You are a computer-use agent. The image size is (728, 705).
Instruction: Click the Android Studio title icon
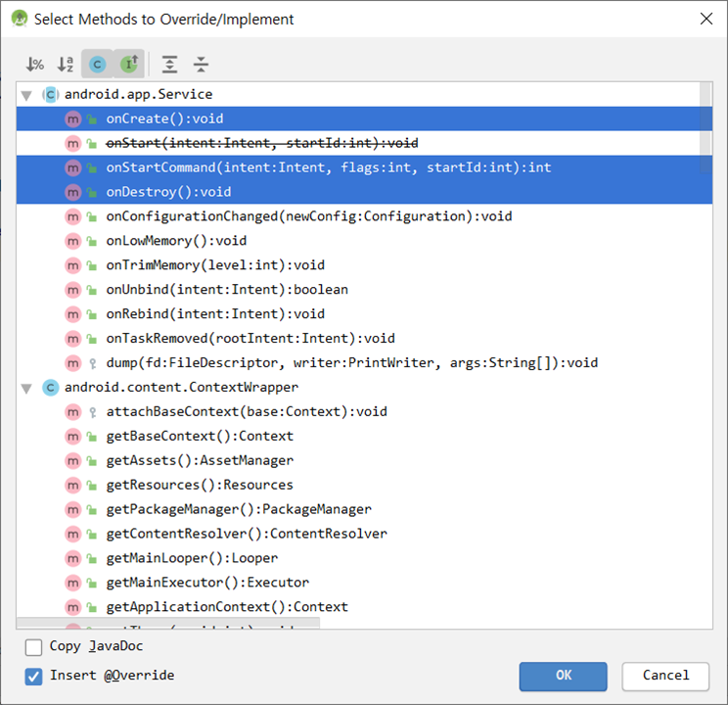pos(20,19)
